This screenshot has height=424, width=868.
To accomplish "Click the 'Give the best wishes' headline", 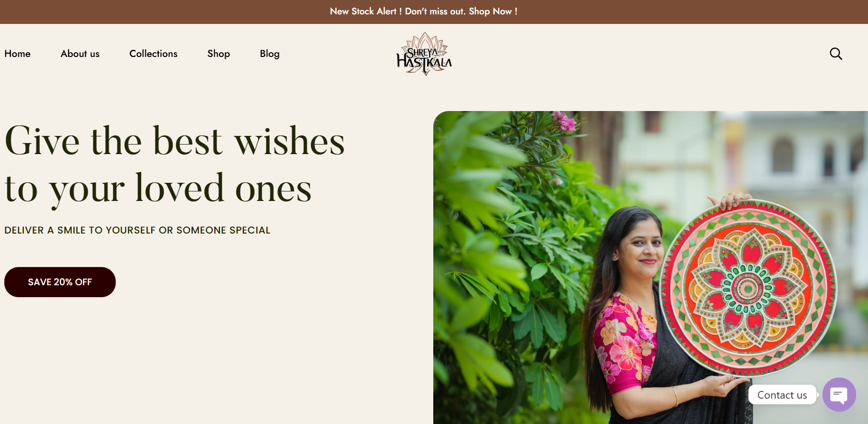I will 175,141.
